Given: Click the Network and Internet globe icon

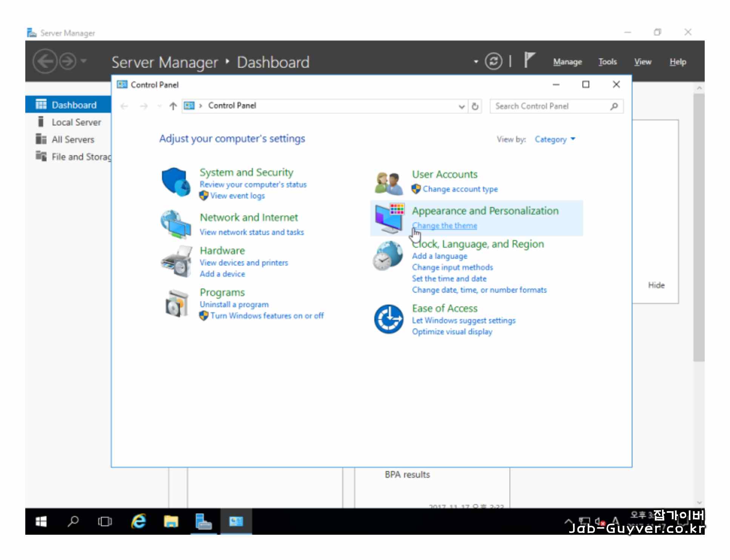Looking at the screenshot, I should 176,224.
